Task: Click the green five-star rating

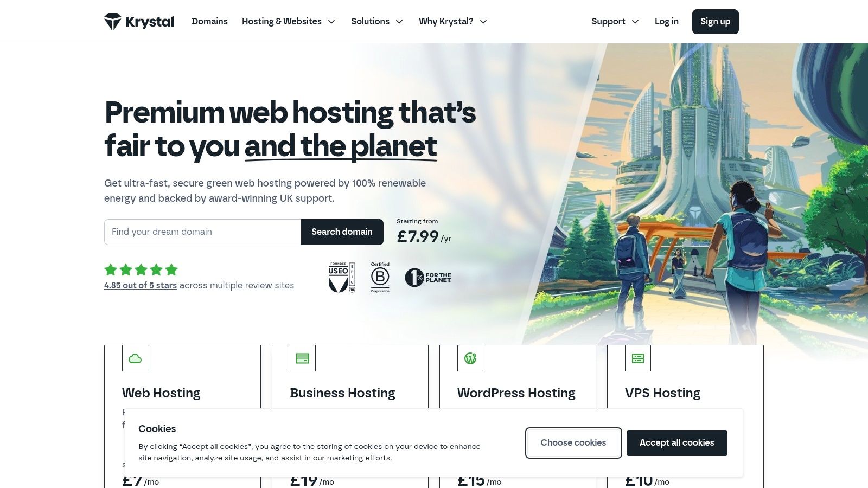Action: click(141, 269)
